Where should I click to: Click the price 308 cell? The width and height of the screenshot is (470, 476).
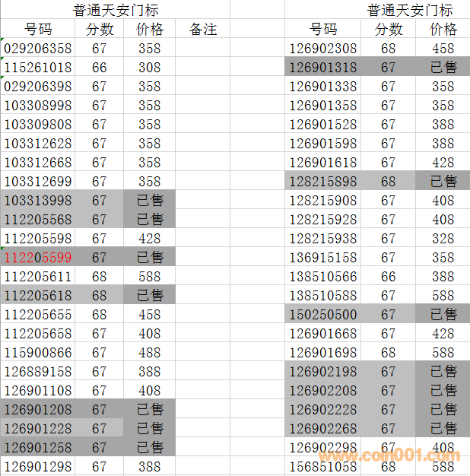coord(150,68)
